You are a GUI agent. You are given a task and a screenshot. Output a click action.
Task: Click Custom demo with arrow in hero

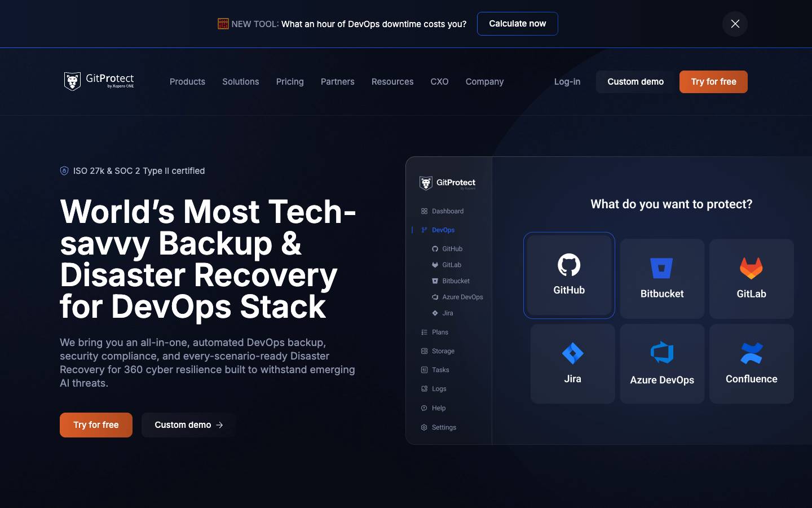pos(188,425)
